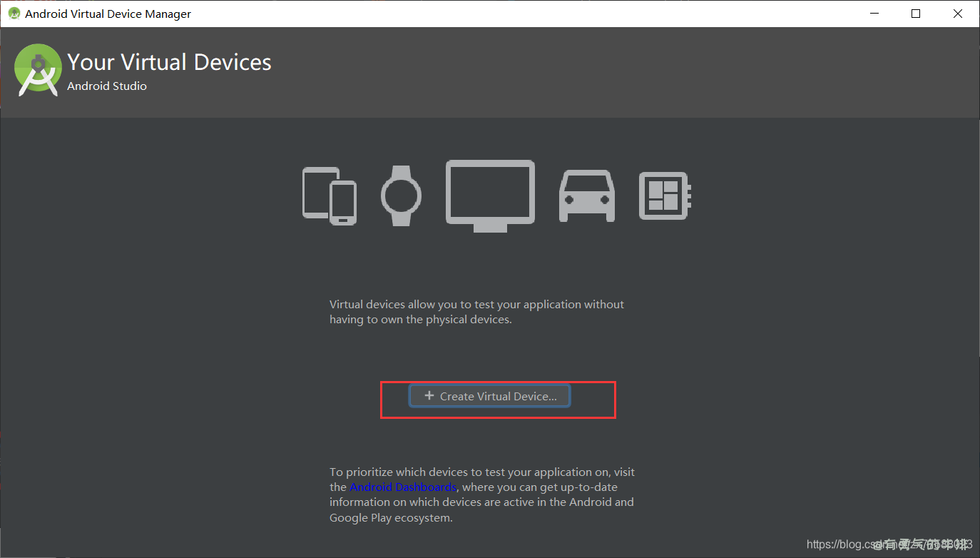Maximize the Android Virtual Device Manager window
This screenshot has height=558, width=980.
pyautogui.click(x=916, y=14)
